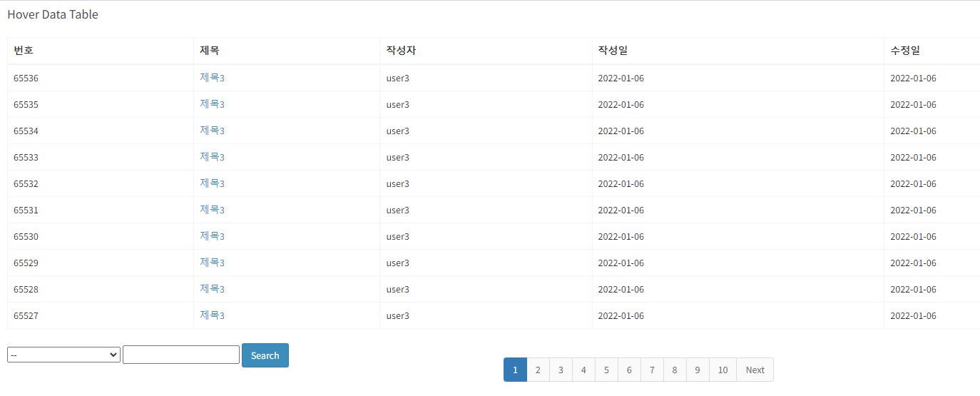Click the Next pagination button

(755, 370)
